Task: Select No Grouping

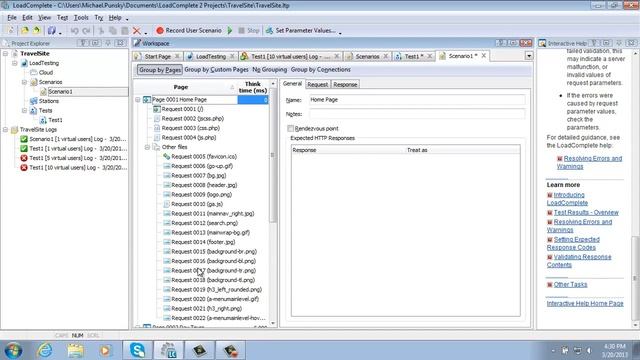Action: 269,70
